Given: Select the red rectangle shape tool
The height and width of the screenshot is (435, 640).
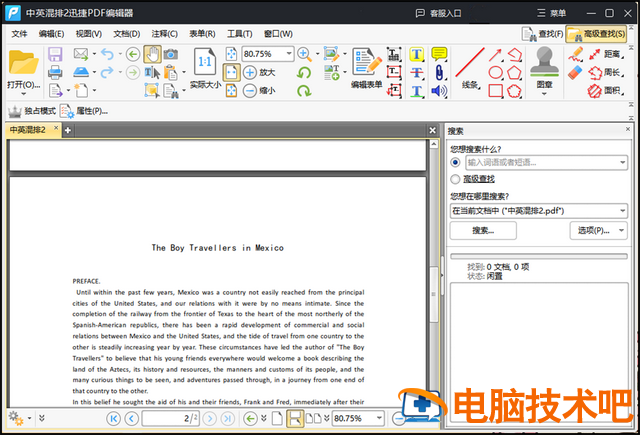Looking at the screenshot, I should pos(496,91).
